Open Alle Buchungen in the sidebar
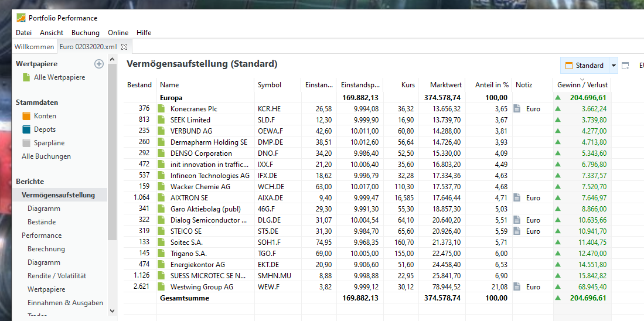The image size is (644, 321). point(46,157)
